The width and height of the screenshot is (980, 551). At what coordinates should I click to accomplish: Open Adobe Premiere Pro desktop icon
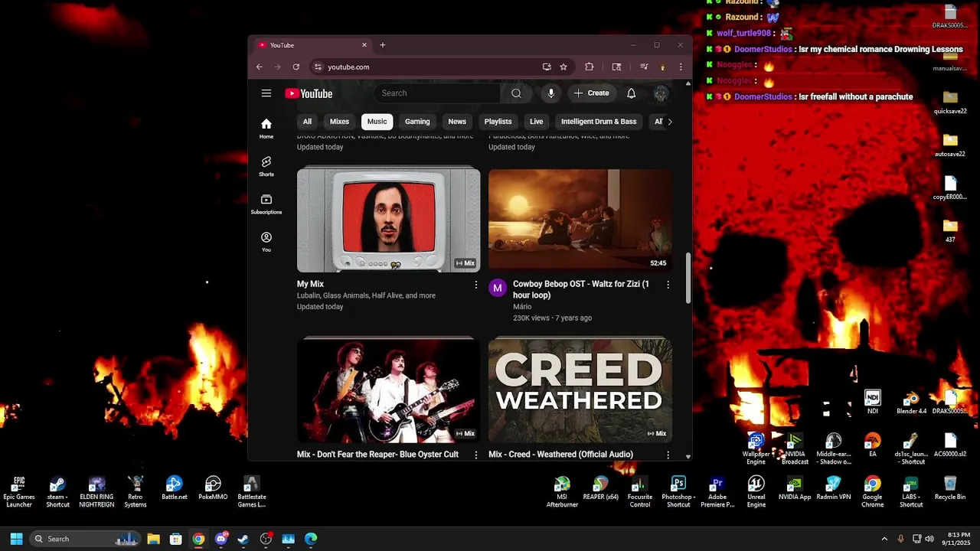717,492
